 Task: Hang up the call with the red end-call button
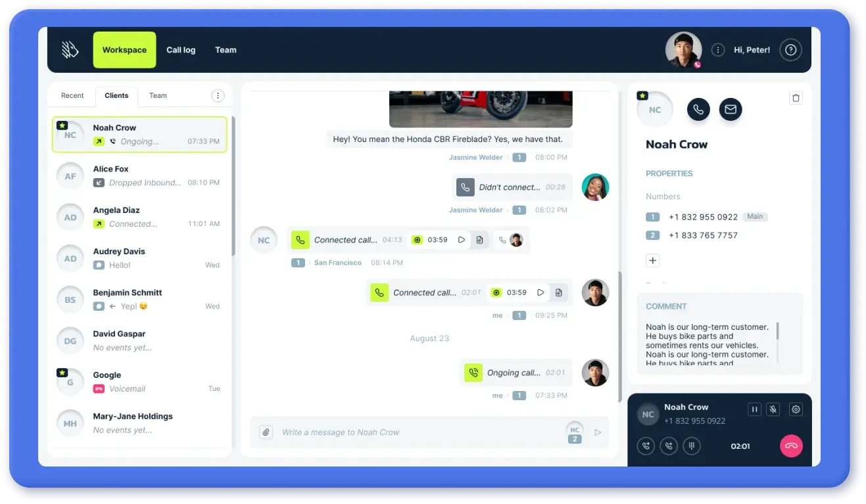pyautogui.click(x=791, y=446)
